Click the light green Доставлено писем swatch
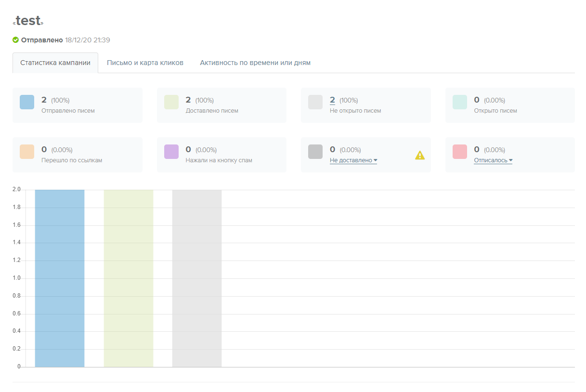This screenshot has width=586, height=392. 171,102
